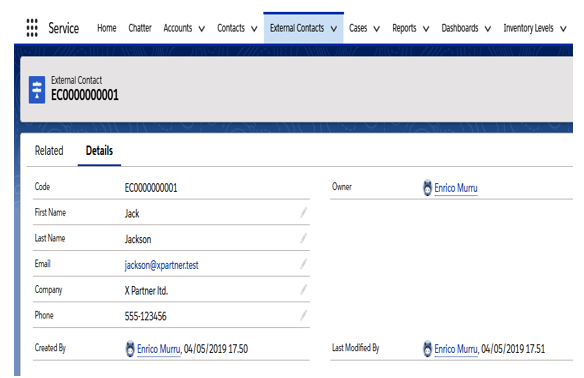This screenshot has width=584, height=378.
Task: Expand the Contacts tab dropdown arrow
Action: click(254, 29)
